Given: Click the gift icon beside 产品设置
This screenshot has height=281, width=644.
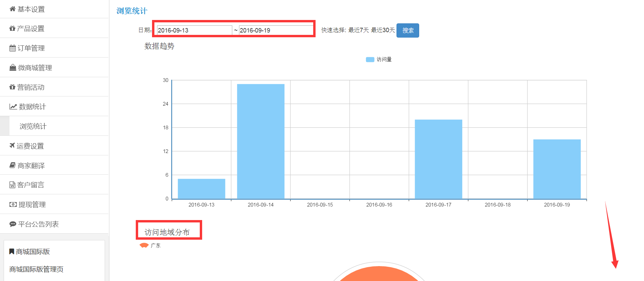Looking at the screenshot, I should pyautogui.click(x=13, y=28).
